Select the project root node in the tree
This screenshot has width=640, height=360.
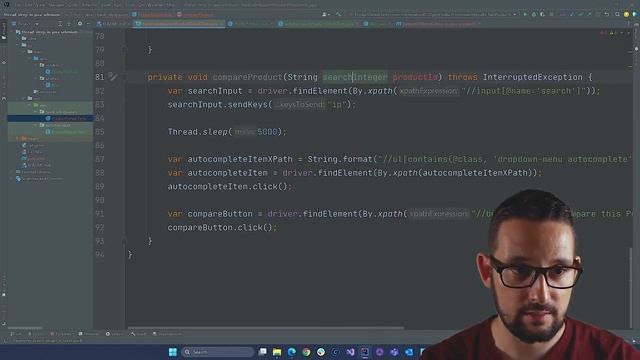(49, 32)
